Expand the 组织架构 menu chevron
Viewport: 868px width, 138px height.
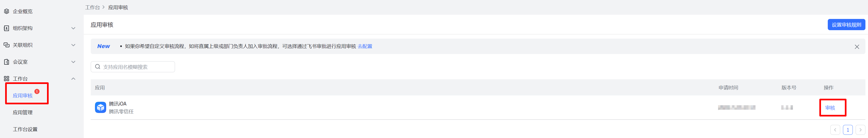[73, 28]
